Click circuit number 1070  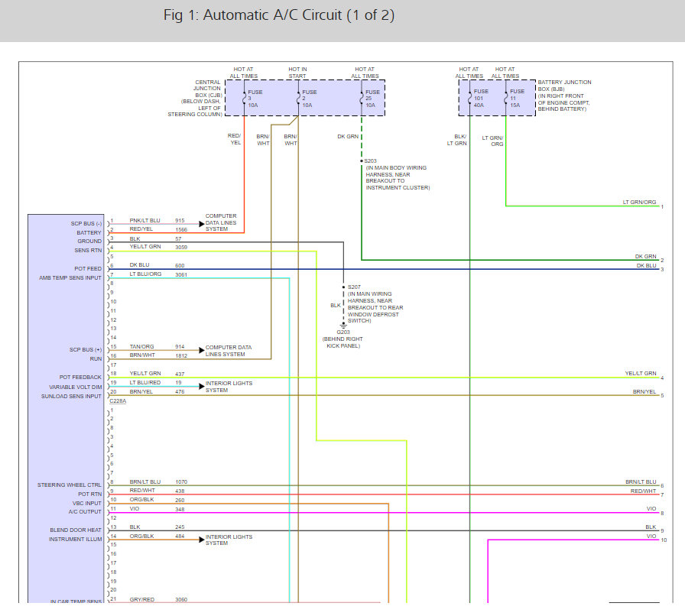coord(181,482)
